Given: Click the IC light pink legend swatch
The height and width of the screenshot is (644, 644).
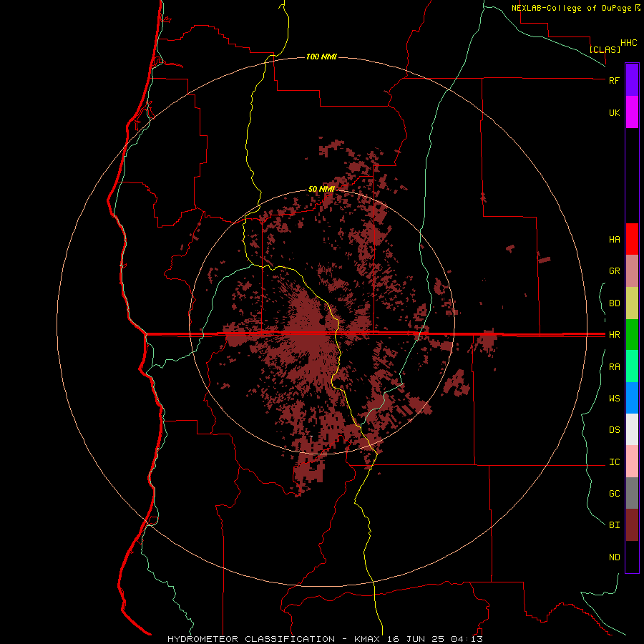Looking at the screenshot, I should 632,462.
